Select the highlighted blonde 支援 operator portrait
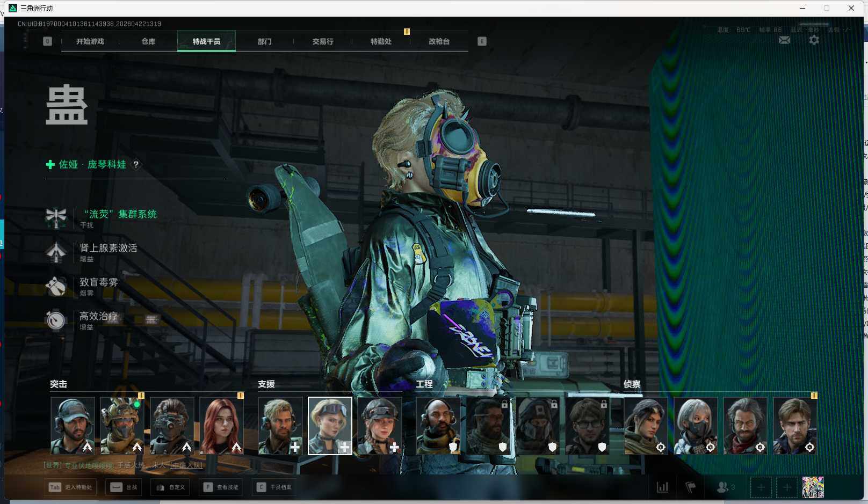This screenshot has height=504, width=868. 330,426
